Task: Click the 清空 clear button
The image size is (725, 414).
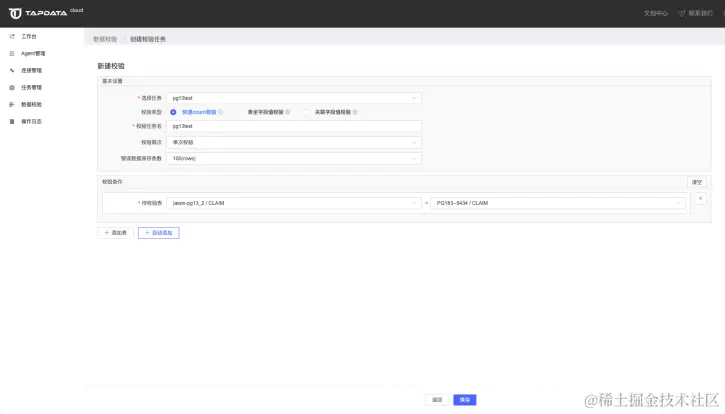Action: click(697, 182)
